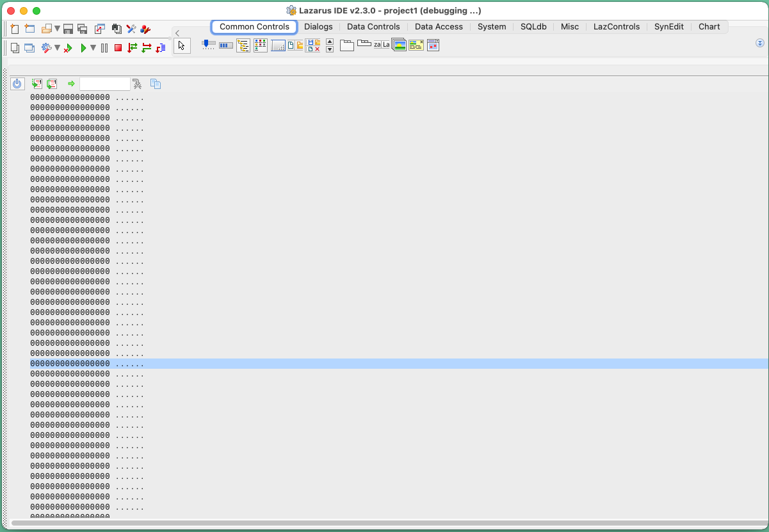Select the TUpDown component
769x532 pixels.
click(x=330, y=45)
